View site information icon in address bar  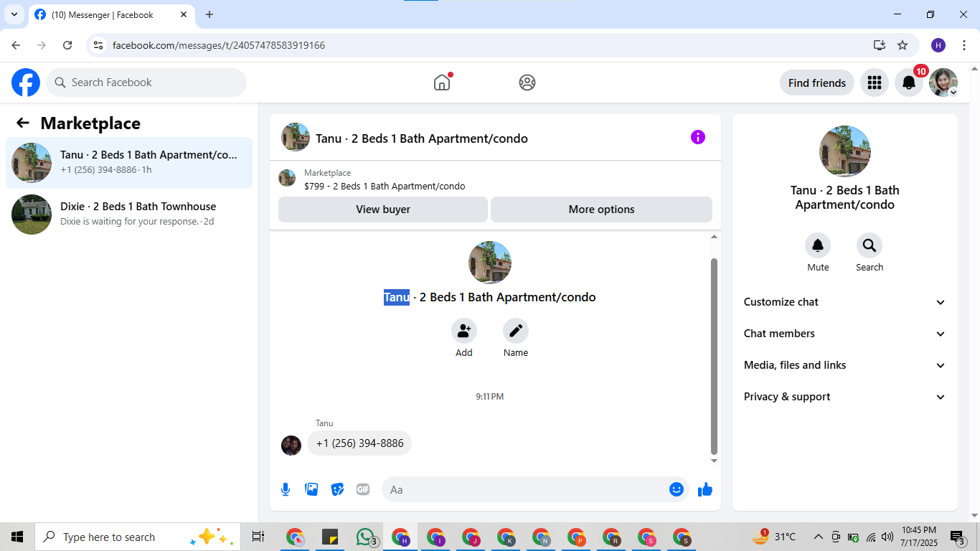pos(99,45)
